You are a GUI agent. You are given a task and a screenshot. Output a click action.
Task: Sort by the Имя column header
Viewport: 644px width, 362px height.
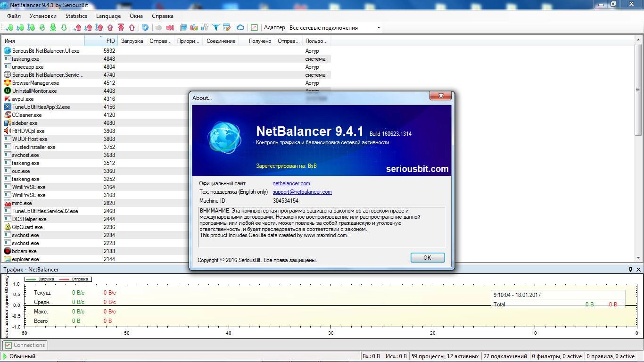tap(42, 41)
